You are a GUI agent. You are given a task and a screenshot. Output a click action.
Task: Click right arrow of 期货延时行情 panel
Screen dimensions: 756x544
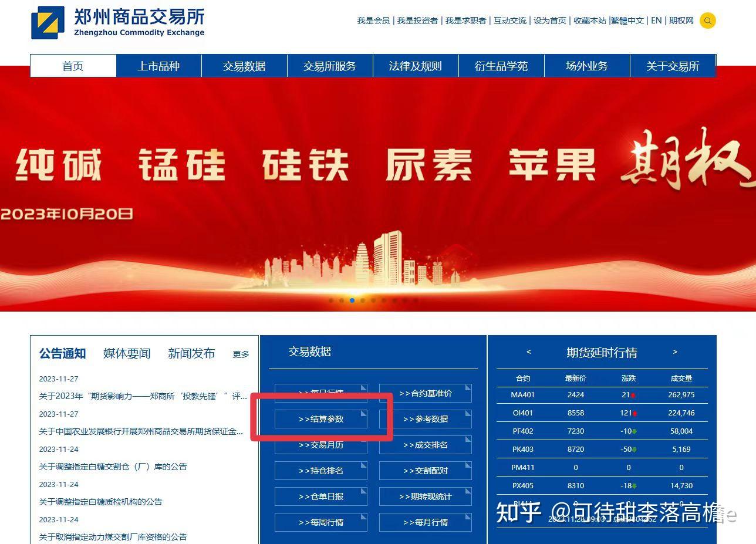674,352
